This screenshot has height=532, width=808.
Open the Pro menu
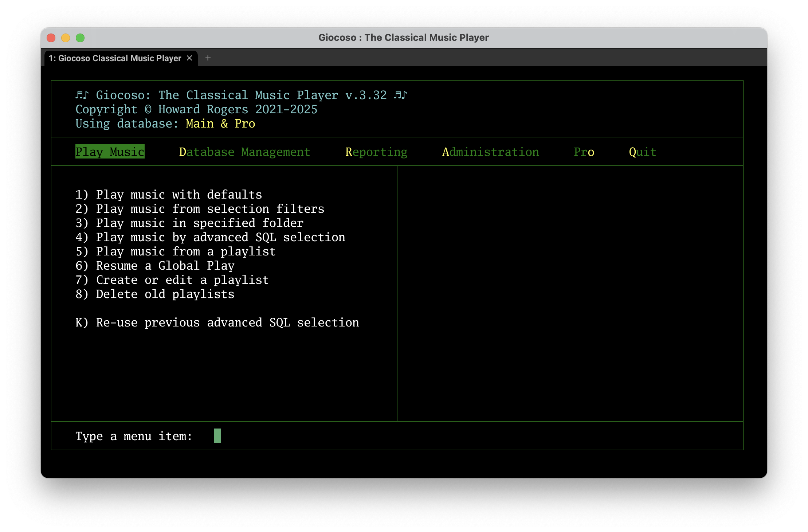(584, 152)
